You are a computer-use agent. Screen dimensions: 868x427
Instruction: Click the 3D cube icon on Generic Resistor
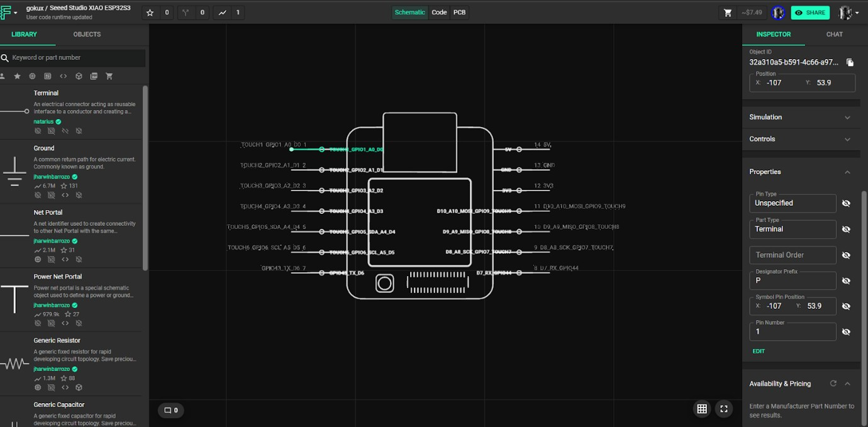click(x=79, y=387)
